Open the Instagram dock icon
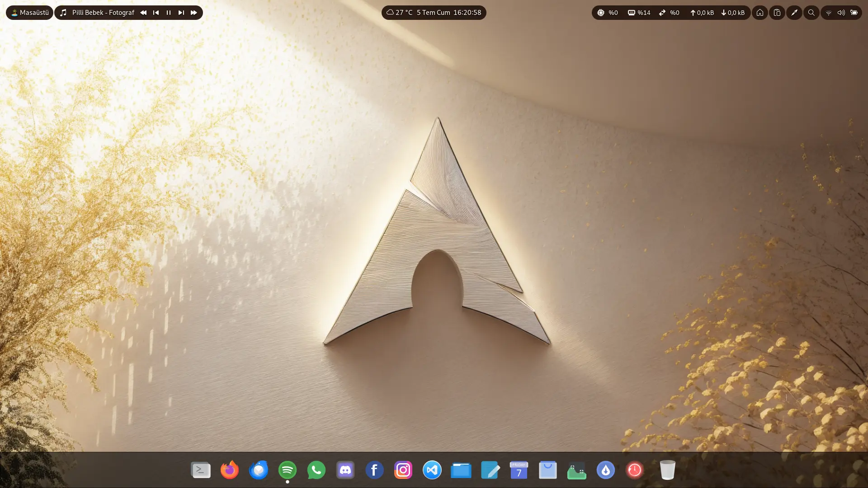868x488 pixels. click(403, 470)
